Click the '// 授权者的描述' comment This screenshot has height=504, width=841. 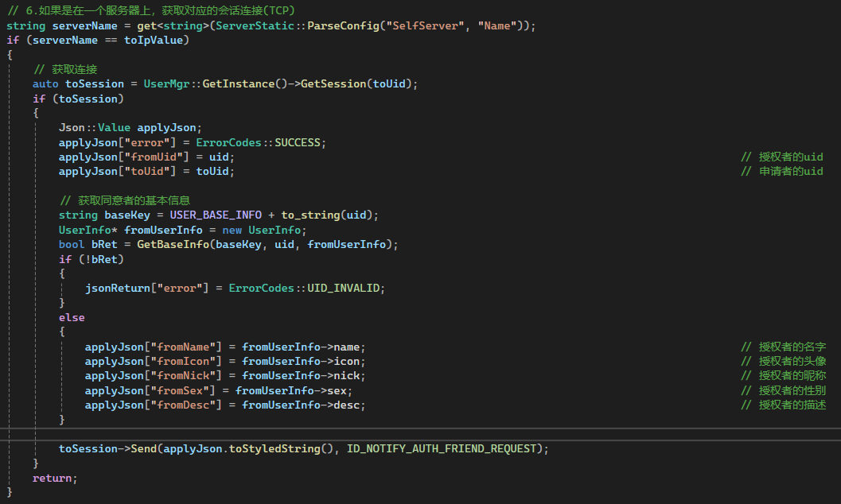click(x=784, y=405)
